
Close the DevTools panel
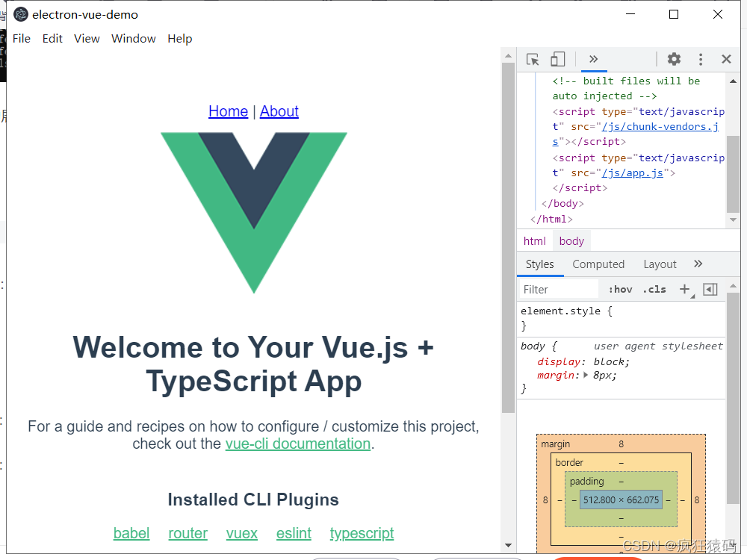click(726, 59)
